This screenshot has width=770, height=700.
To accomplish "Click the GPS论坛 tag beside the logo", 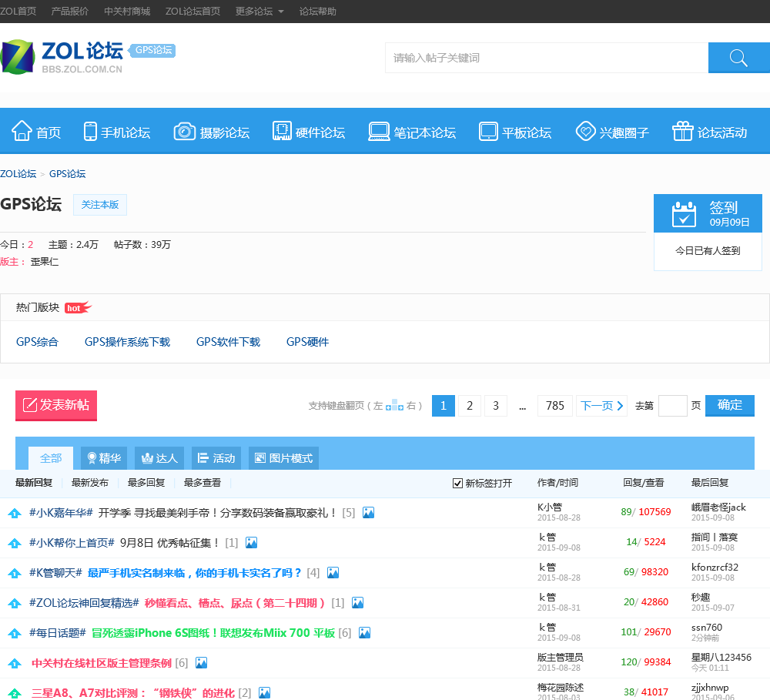I will (152, 50).
